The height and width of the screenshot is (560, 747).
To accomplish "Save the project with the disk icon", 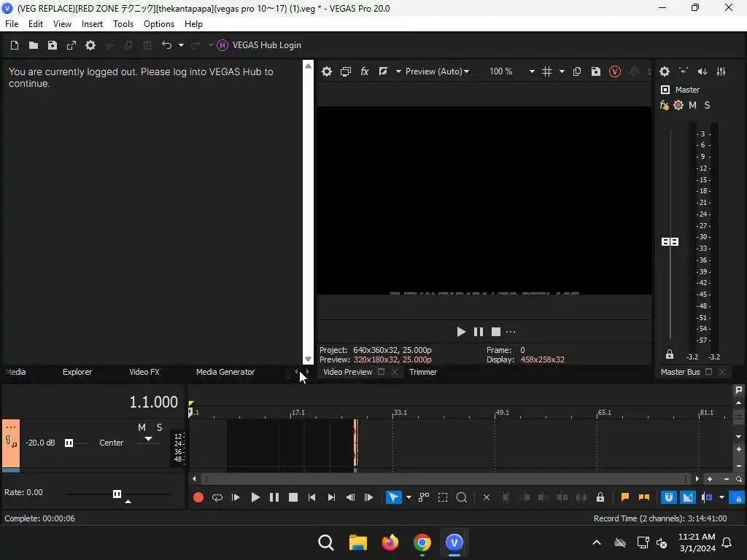I will point(53,45).
